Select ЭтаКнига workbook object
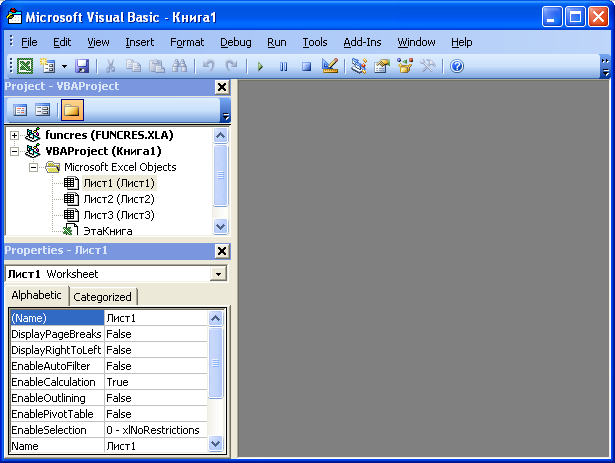Viewport: 615px width, 463px height. tap(107, 231)
